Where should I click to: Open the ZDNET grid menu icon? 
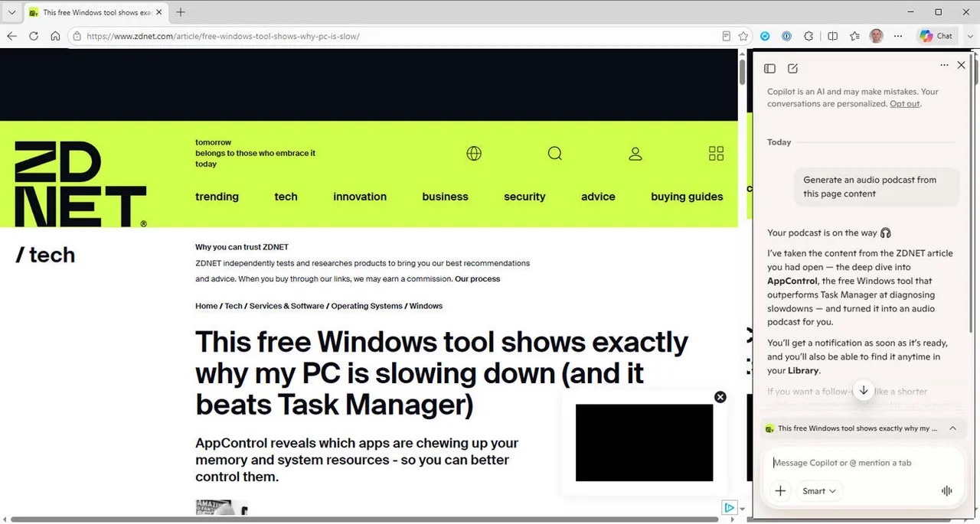click(x=716, y=154)
